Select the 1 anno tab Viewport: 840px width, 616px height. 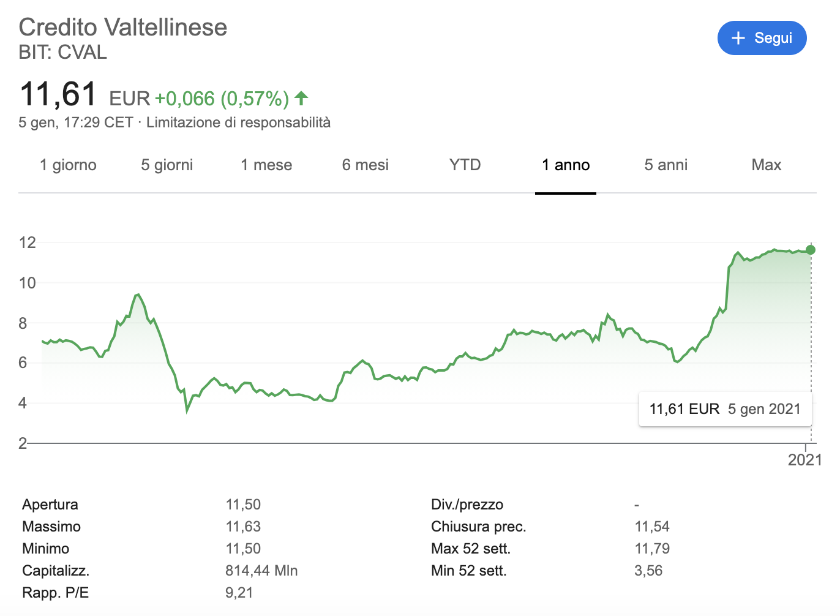(x=565, y=165)
